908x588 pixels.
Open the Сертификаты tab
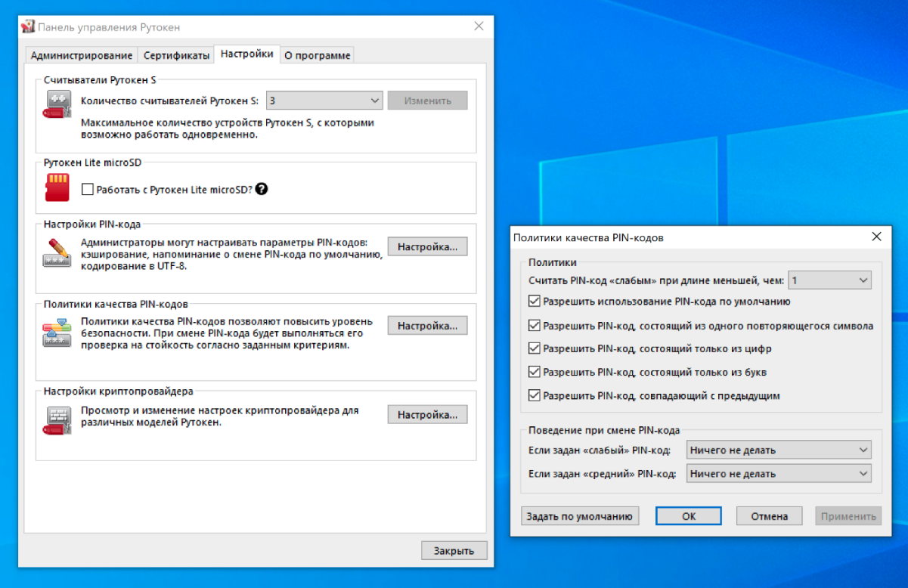point(176,55)
